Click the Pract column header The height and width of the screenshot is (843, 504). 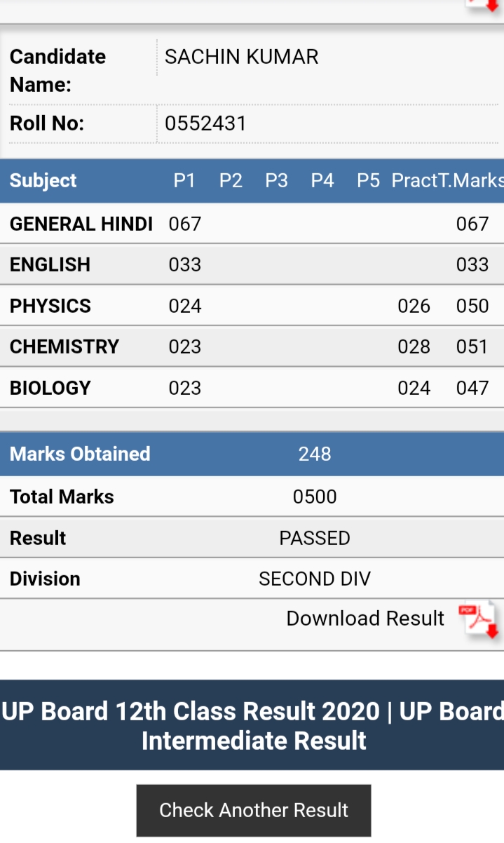415,181
